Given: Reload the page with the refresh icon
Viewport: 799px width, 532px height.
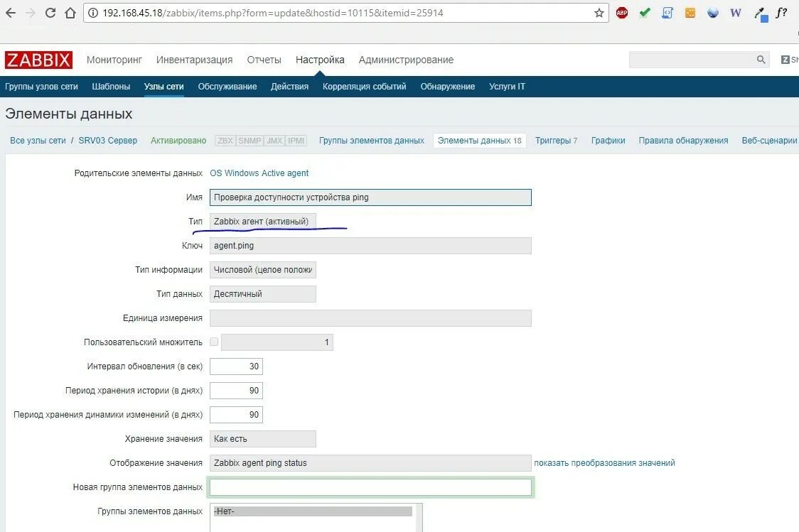Looking at the screenshot, I should [50, 13].
